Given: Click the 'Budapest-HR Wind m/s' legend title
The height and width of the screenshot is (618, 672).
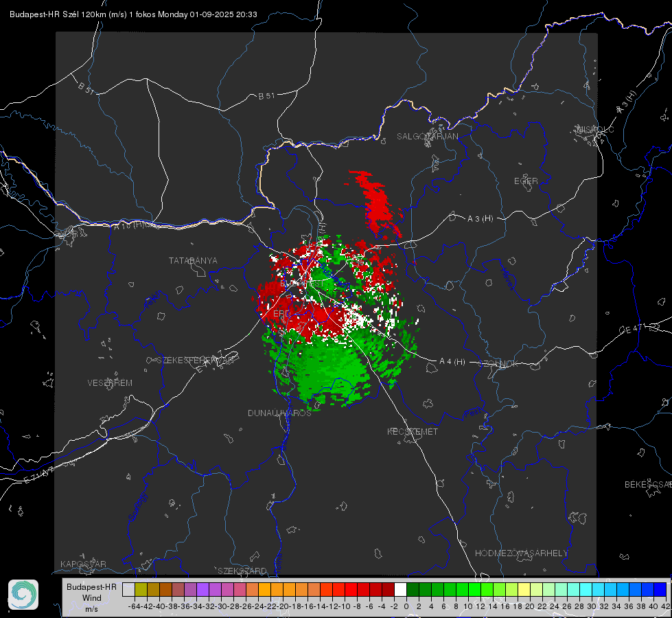Looking at the screenshot, I should 91,597.
